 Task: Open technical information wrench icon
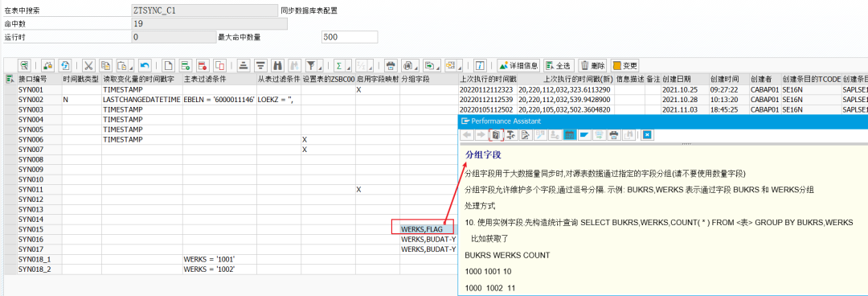pyautogui.click(x=511, y=134)
